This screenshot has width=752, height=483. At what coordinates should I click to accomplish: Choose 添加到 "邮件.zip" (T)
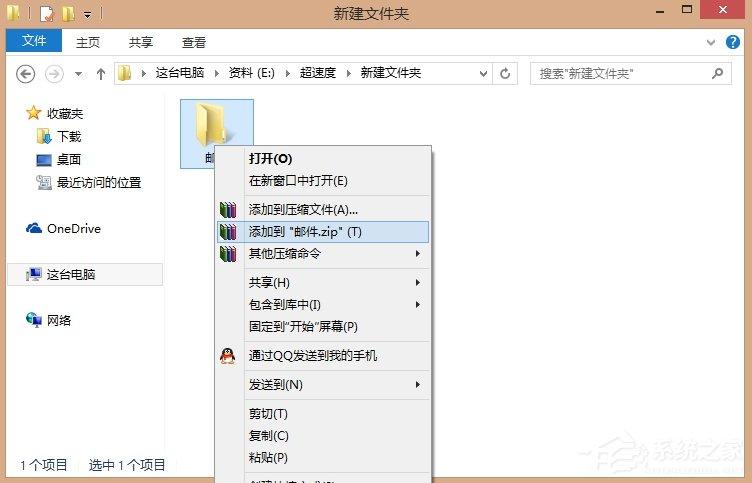pos(323,232)
